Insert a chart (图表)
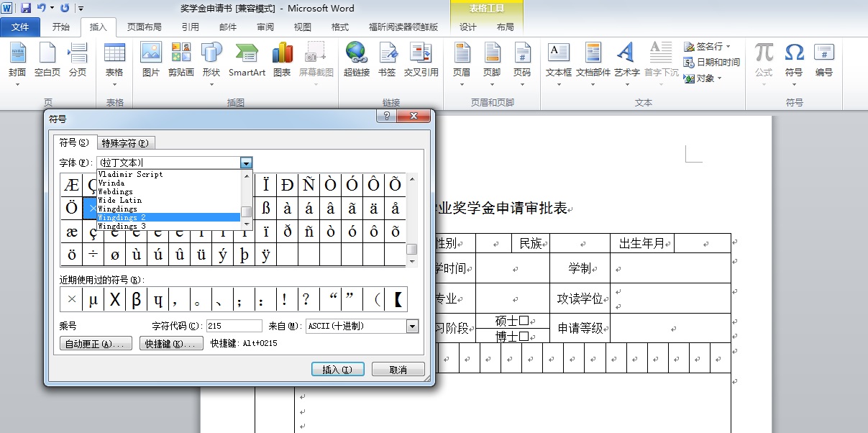 (x=282, y=61)
